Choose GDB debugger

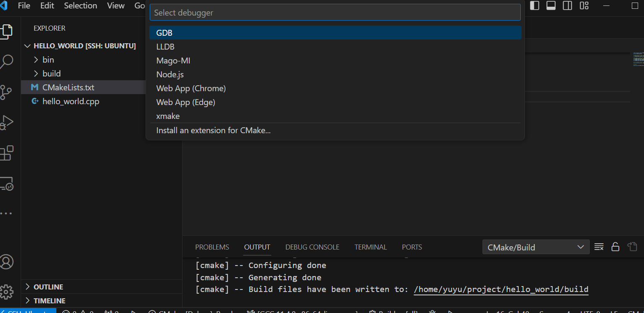click(x=335, y=33)
